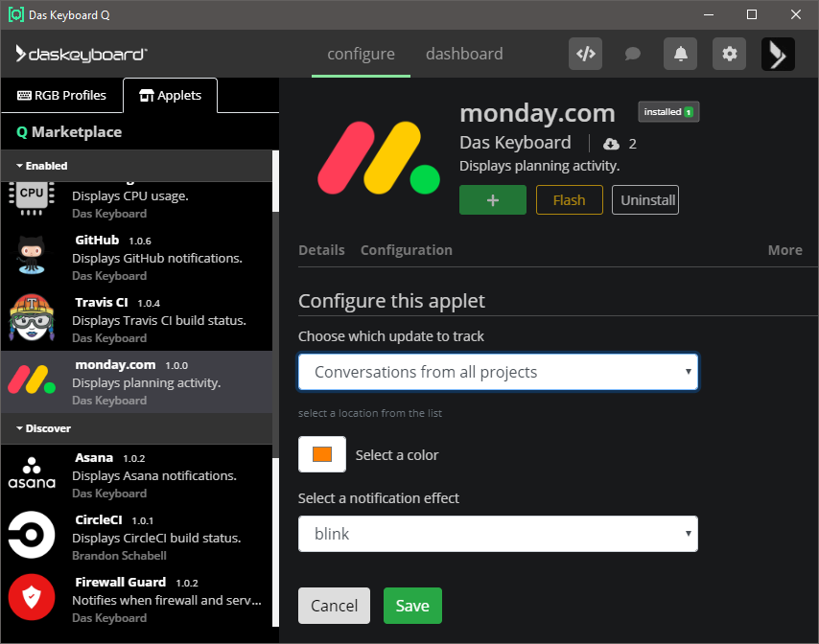Collapse the Enabled section

(x=137, y=166)
